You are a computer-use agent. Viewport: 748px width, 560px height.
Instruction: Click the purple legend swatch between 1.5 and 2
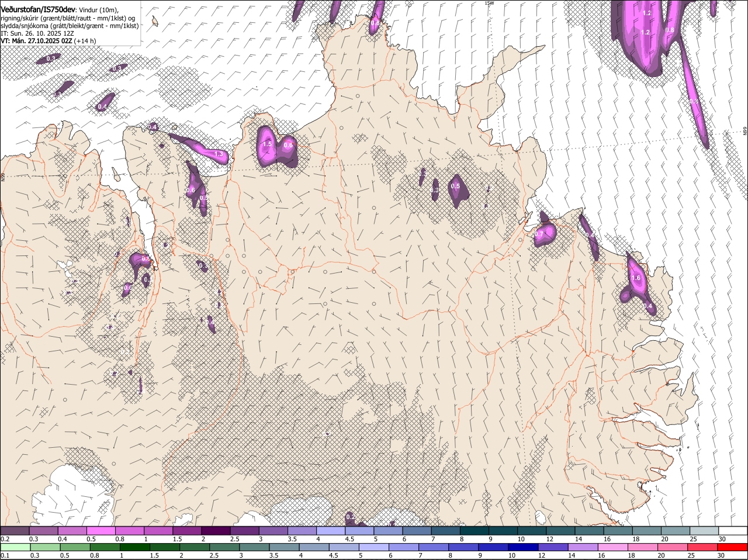click(187, 531)
